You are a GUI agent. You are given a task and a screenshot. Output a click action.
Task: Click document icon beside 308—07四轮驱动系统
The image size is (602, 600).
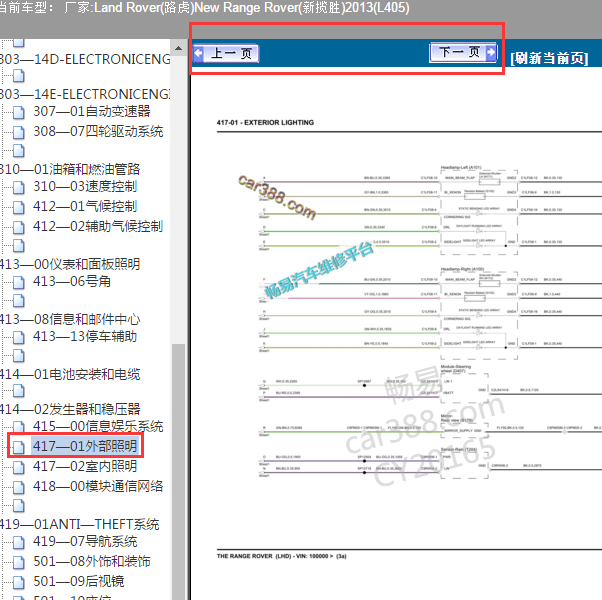[x=18, y=132]
